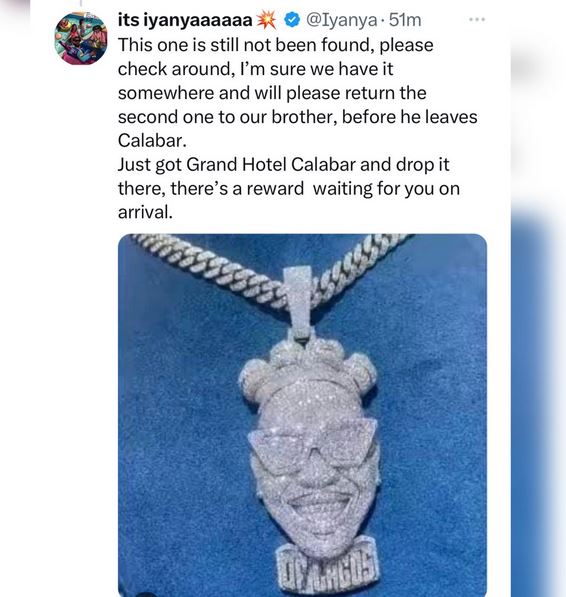Screen dimensions: 566x597
Task: Open the attached diamond pendant photo
Action: tap(302, 415)
